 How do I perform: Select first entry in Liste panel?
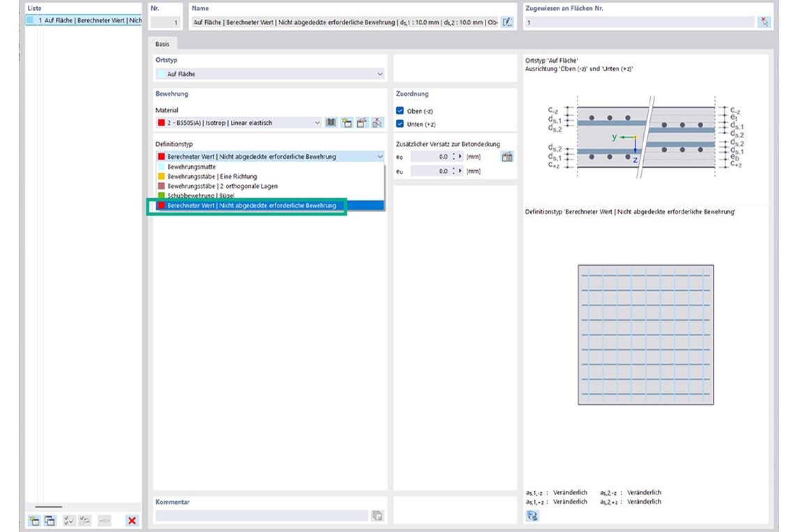82,21
